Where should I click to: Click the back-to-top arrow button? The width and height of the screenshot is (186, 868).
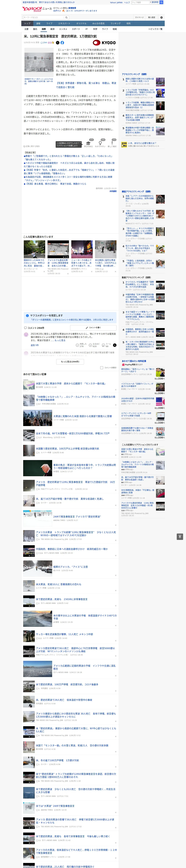pyautogui.click(x=180, y=537)
